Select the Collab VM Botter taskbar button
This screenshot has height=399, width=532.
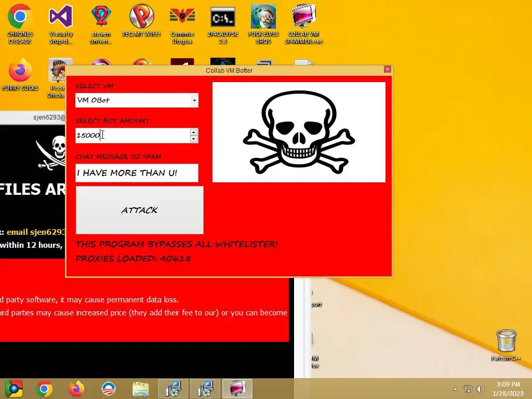coord(237,389)
